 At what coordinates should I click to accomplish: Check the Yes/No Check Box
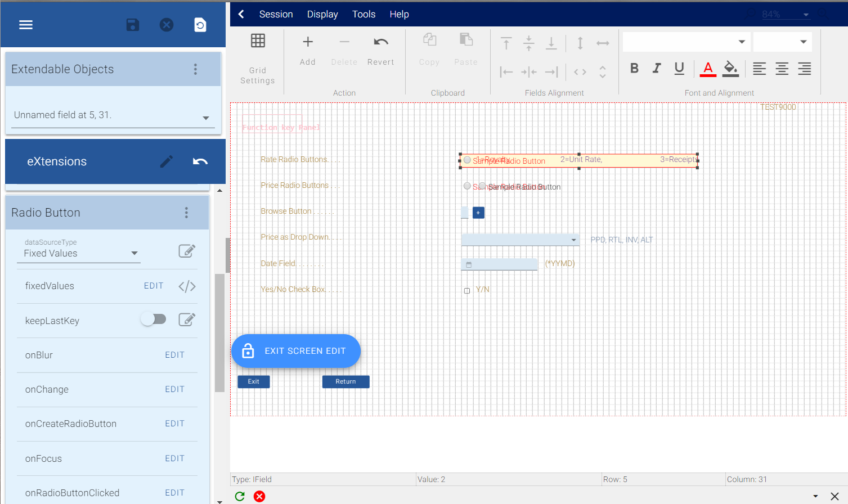tap(467, 291)
